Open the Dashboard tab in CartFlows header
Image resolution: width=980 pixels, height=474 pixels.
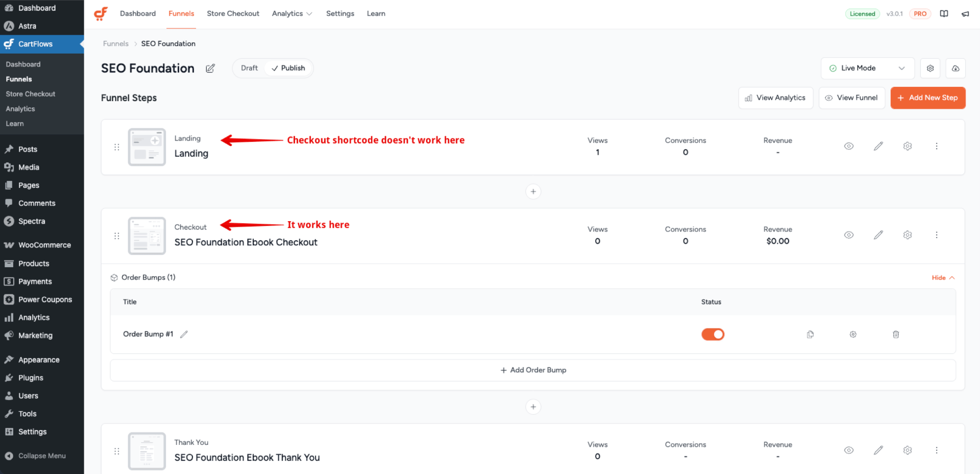(x=138, y=14)
